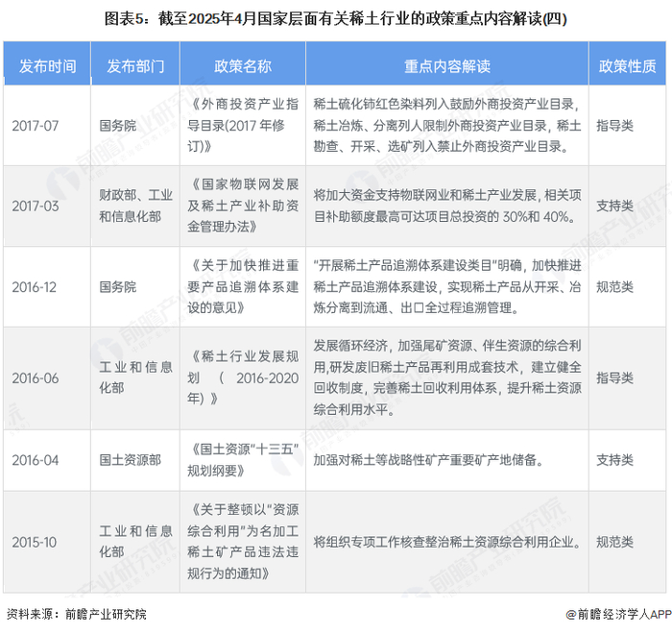Click the 国土资源部 department cell
Image resolution: width=672 pixels, height=633 pixels.
tap(131, 460)
